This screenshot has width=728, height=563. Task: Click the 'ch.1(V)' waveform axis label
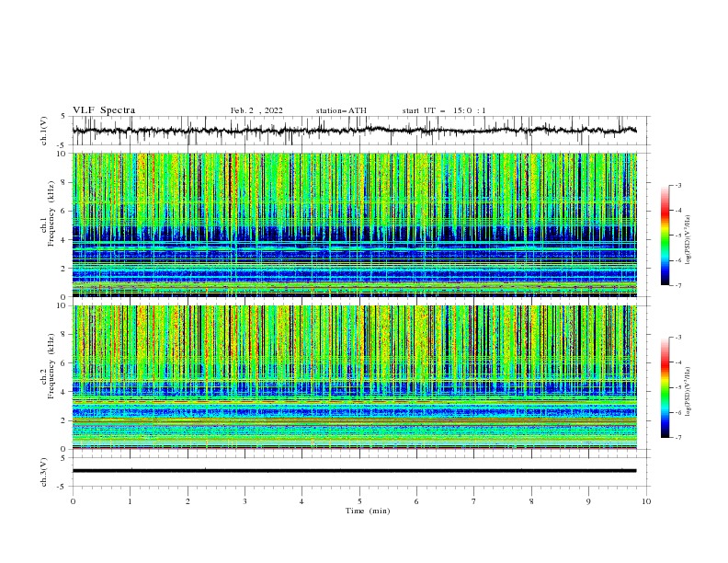pos(44,131)
